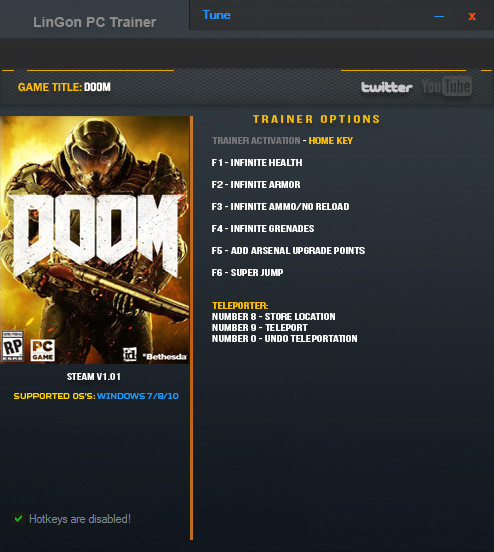Select the LinGon PC Trainer tab

(94, 22)
